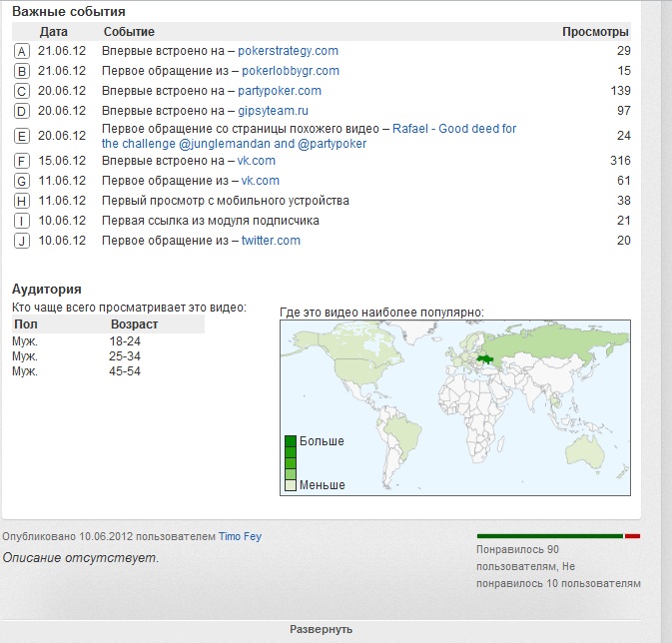Click the green likes rating bar
672x643 pixels.
coord(550,536)
